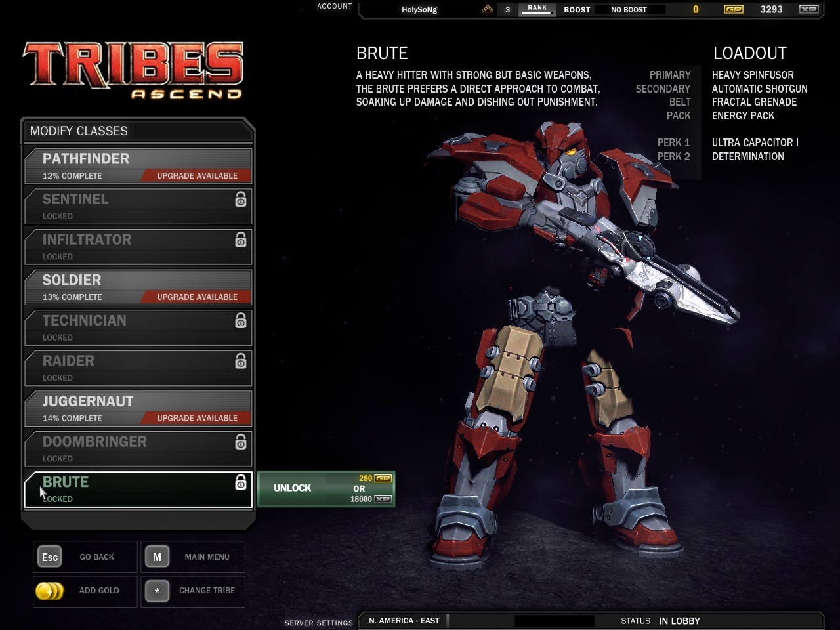Screen dimensions: 840x630
Task: Click the GP gold currency icon in top bar
Action: 733,9
